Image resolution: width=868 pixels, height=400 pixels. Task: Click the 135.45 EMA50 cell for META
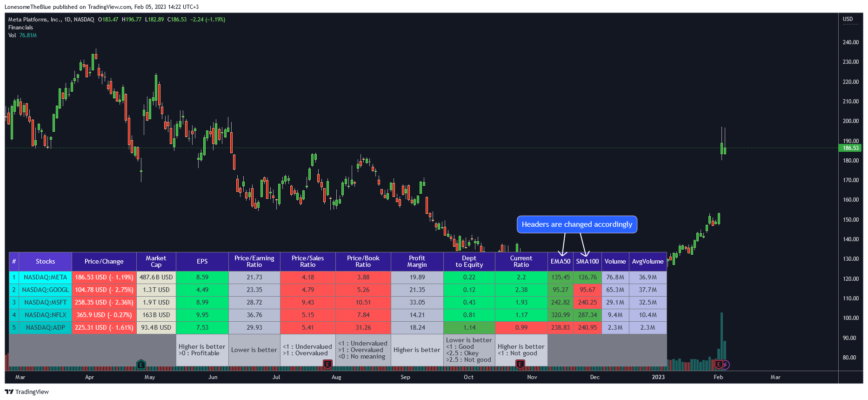coord(561,278)
